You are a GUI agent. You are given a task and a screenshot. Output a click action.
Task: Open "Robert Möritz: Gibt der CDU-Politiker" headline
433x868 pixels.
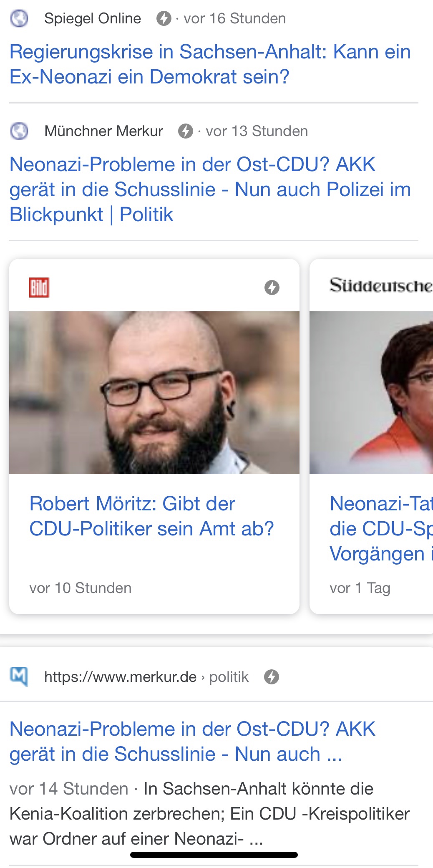click(151, 516)
